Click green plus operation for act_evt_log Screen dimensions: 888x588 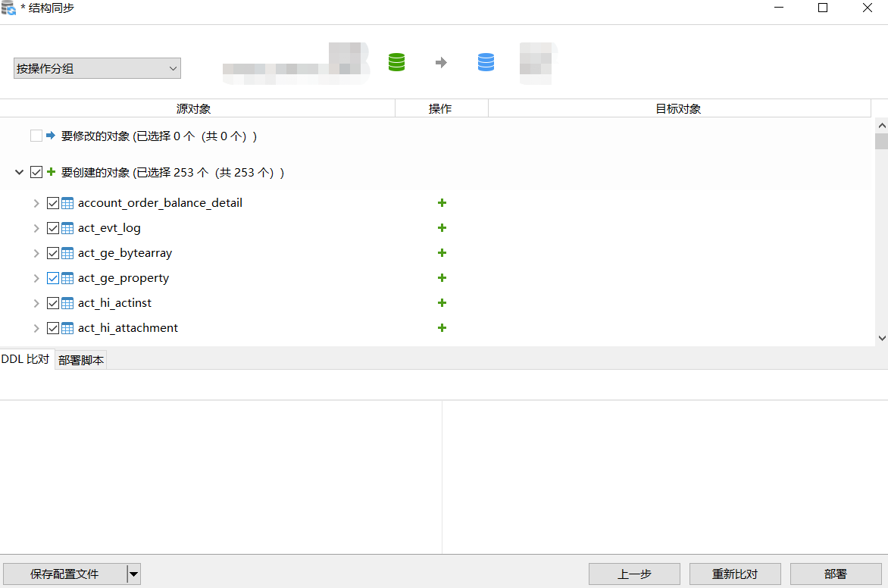442,228
